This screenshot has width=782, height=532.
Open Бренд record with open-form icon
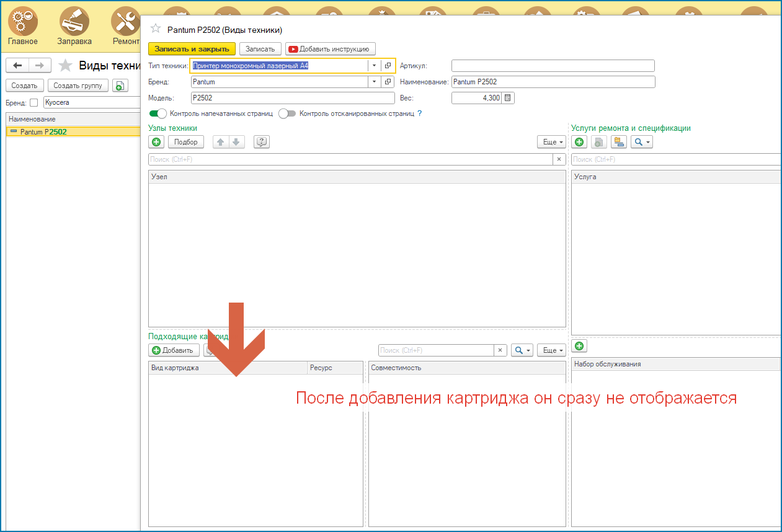click(388, 82)
